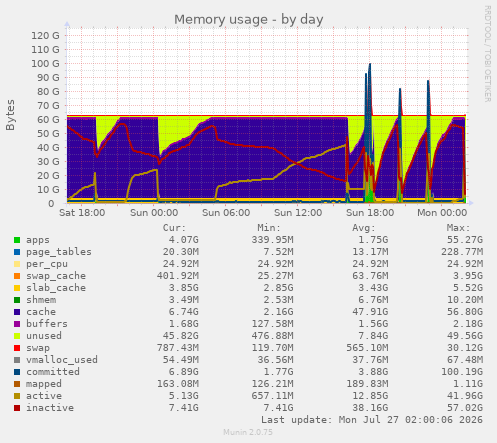Screen dimensions: 497x443
Task: Click the Max column header
Action: (458, 228)
